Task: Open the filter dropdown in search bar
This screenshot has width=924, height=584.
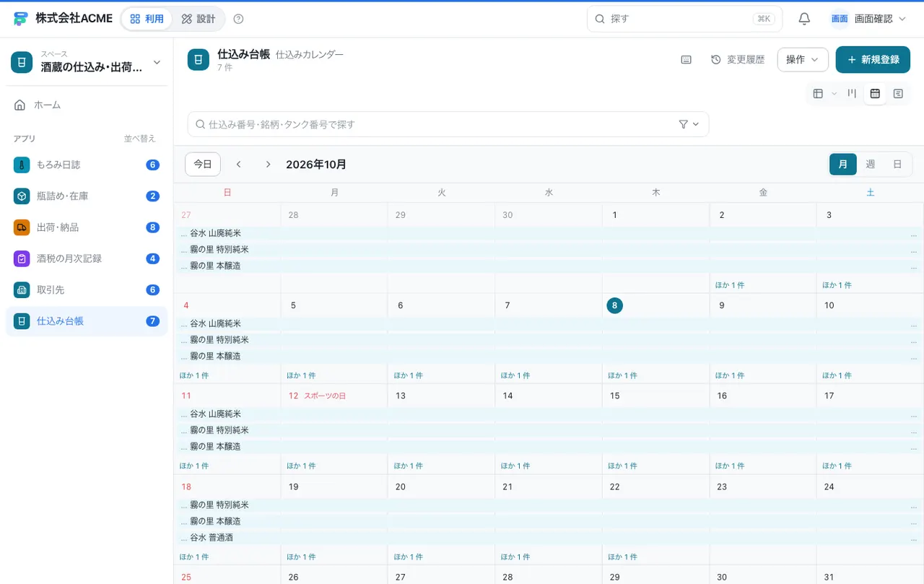Action: 689,124
